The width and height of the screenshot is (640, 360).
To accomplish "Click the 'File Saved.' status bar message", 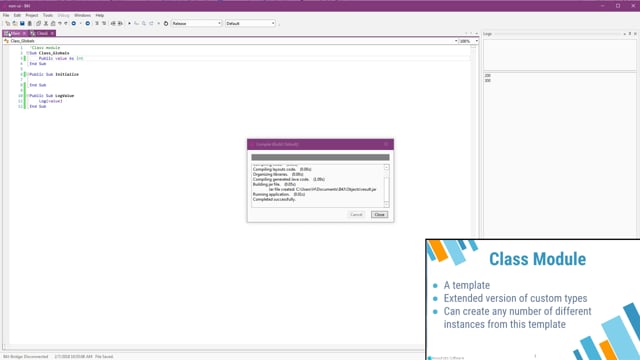I will click(x=104, y=356).
